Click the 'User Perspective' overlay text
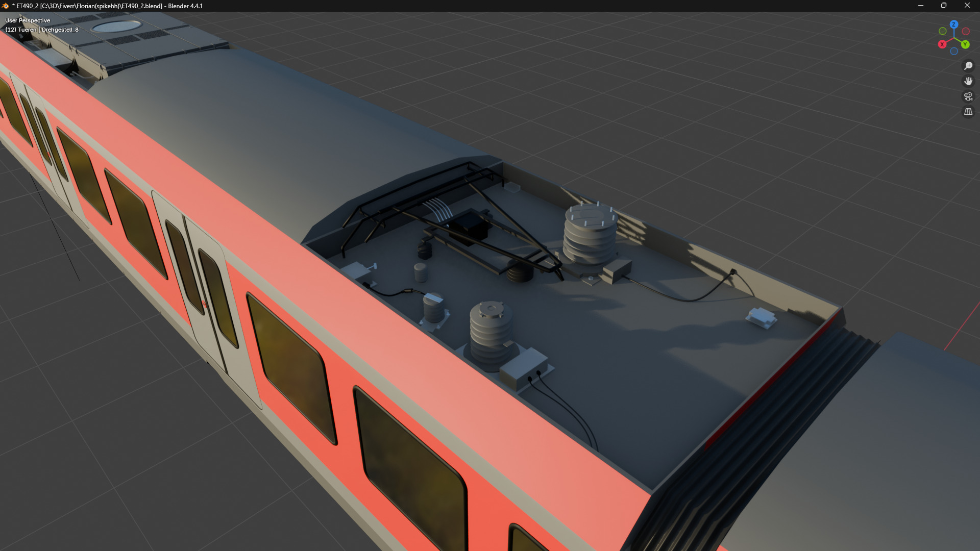Viewport: 980px width, 551px height. [x=28, y=20]
